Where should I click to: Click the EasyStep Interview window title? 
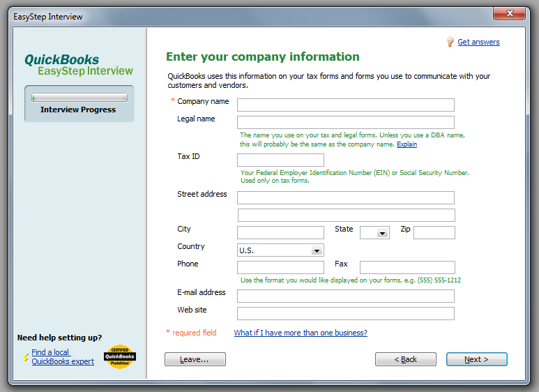tap(48, 17)
